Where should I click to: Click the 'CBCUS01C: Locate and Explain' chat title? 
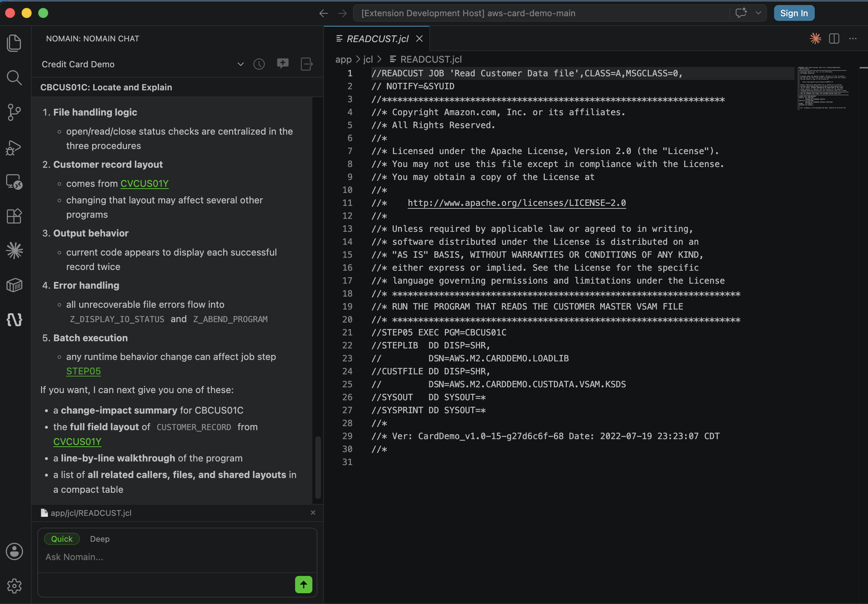tap(106, 87)
